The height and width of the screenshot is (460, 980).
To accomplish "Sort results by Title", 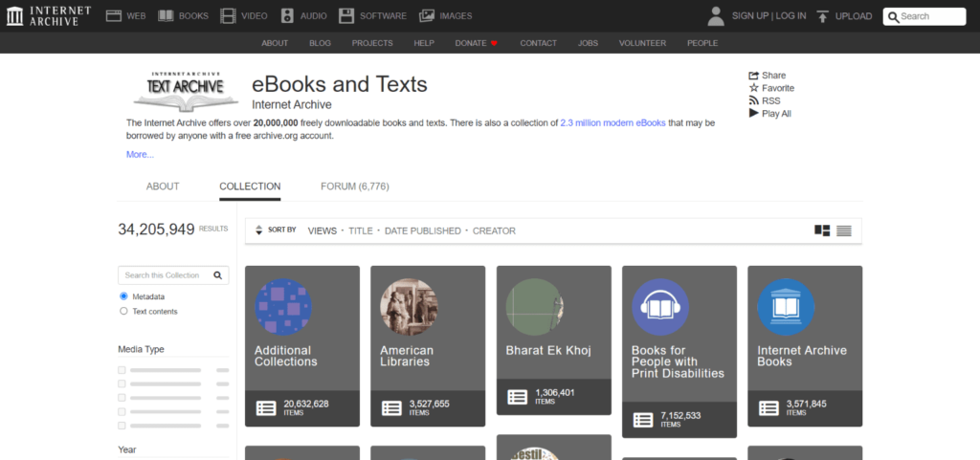I will click(361, 230).
